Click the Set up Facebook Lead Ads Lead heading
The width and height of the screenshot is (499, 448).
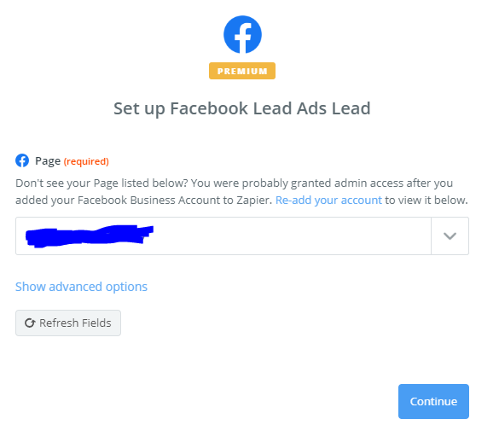pos(242,108)
